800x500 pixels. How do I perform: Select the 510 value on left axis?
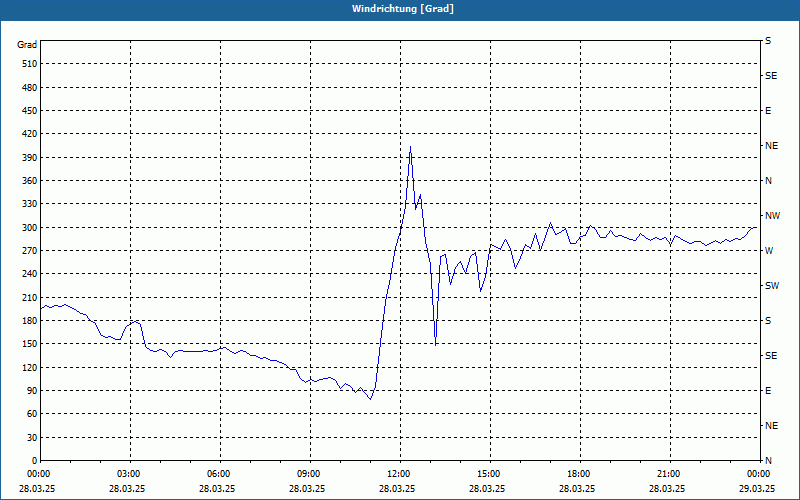point(30,64)
